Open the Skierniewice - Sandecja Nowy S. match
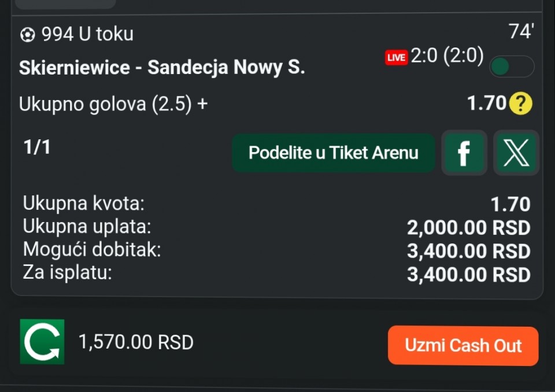 pyautogui.click(x=161, y=68)
